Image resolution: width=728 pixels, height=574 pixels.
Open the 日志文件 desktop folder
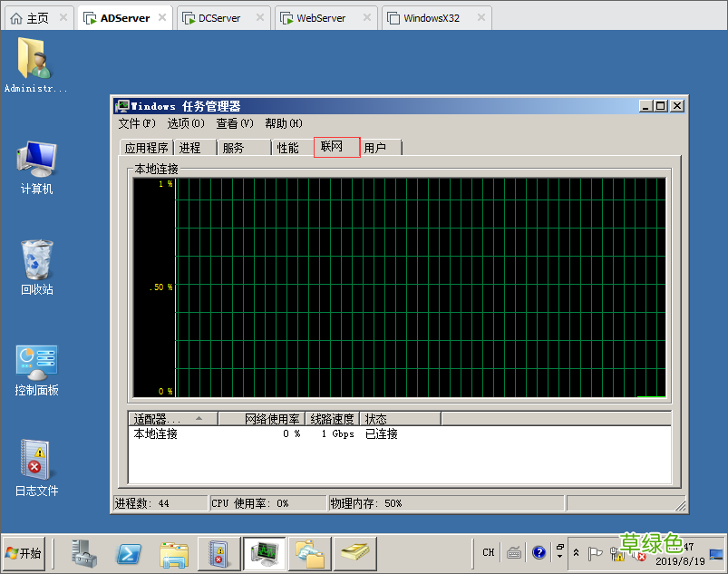35,458
